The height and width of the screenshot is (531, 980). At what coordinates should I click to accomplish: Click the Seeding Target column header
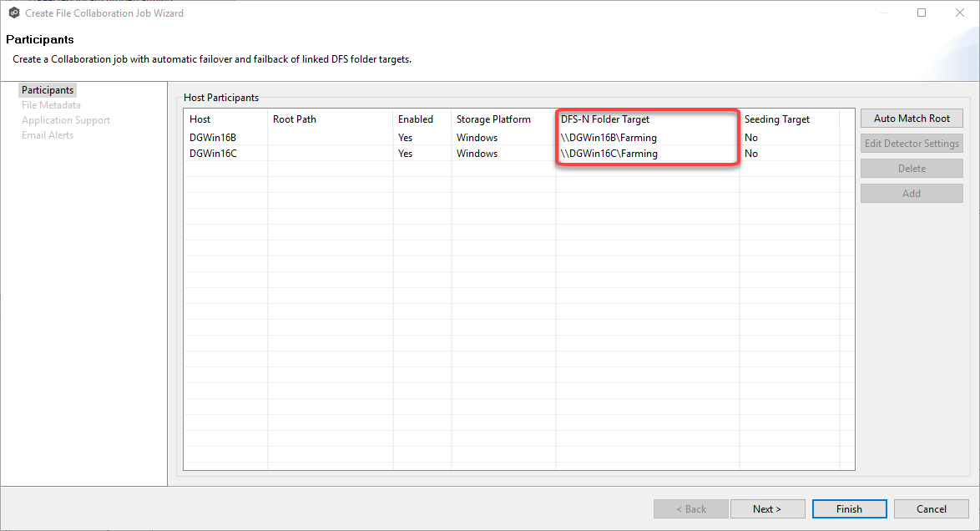(776, 119)
